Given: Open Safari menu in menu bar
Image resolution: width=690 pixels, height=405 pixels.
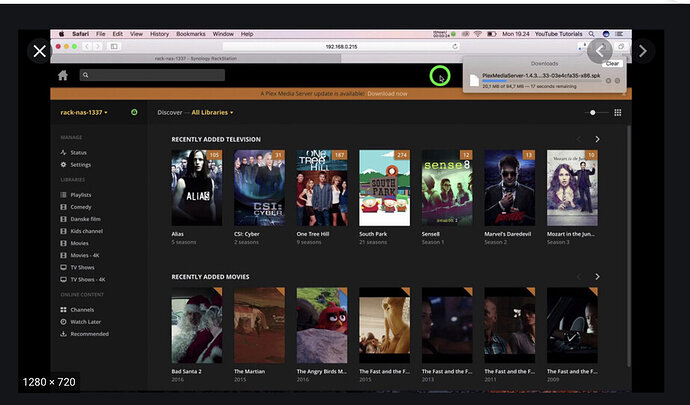Looking at the screenshot, I should (x=81, y=34).
